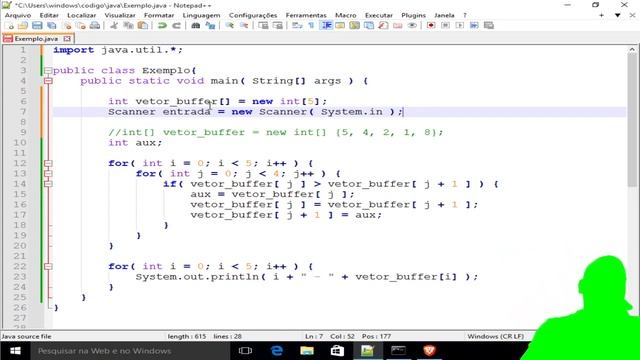Viewport: 640px width, 360px height.
Task: Collapse the for loop on line 22
Action: (48, 267)
